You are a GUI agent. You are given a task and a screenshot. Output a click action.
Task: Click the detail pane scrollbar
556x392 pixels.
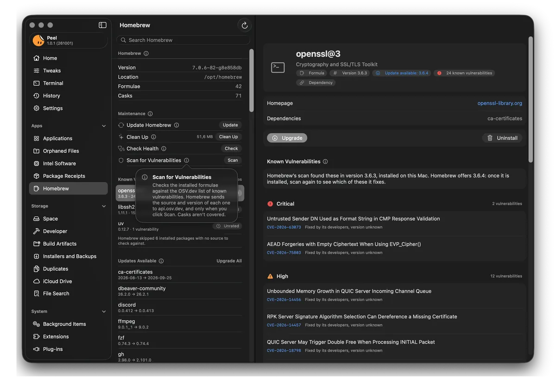[x=531, y=99]
